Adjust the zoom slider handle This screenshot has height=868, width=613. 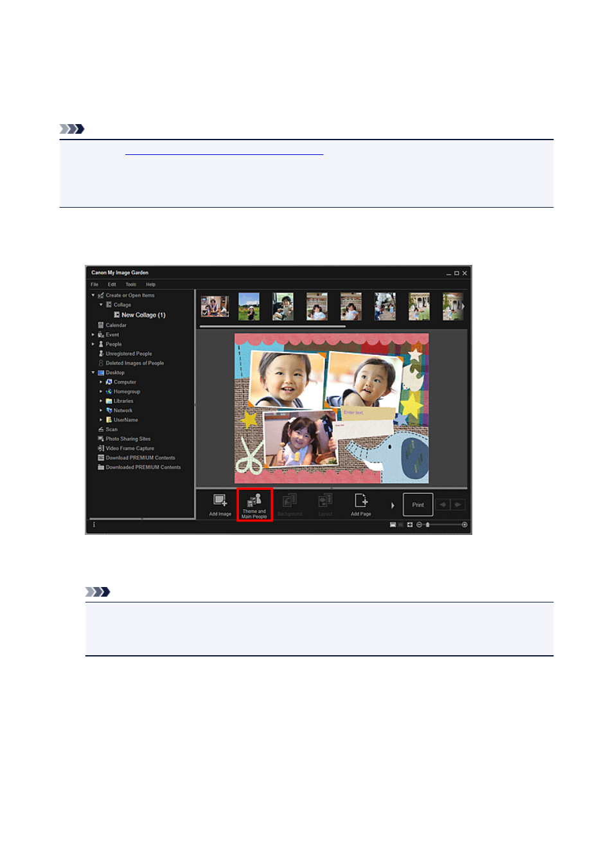coord(427,525)
